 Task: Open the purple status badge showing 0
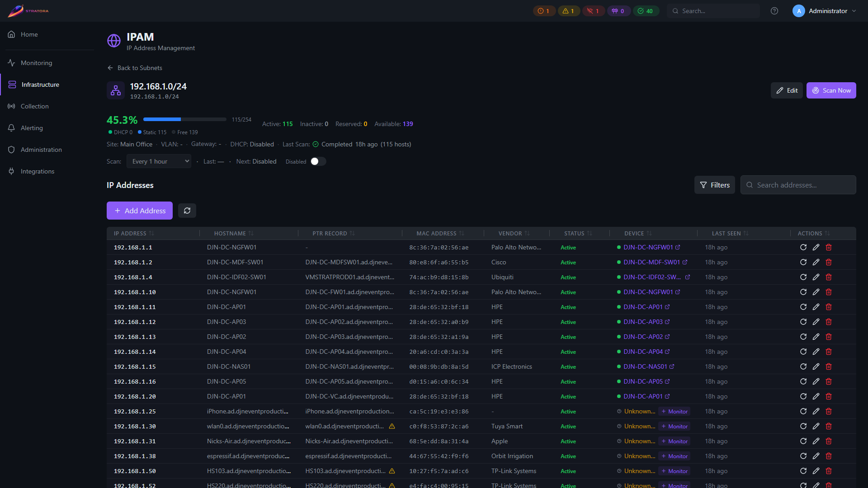coord(618,11)
